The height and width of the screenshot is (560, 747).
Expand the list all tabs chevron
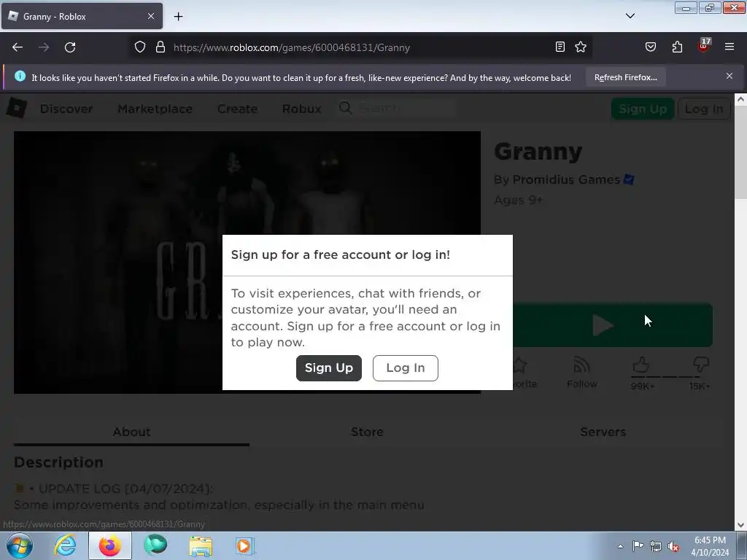[x=630, y=16]
